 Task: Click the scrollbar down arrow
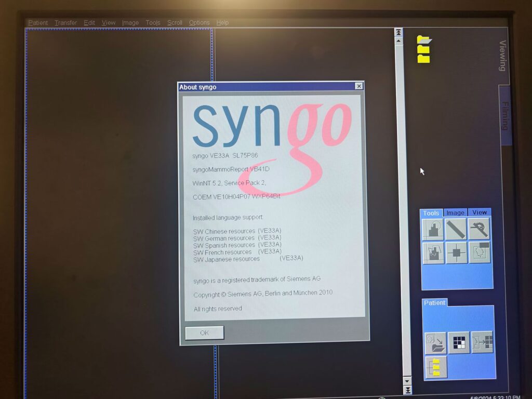(407, 381)
